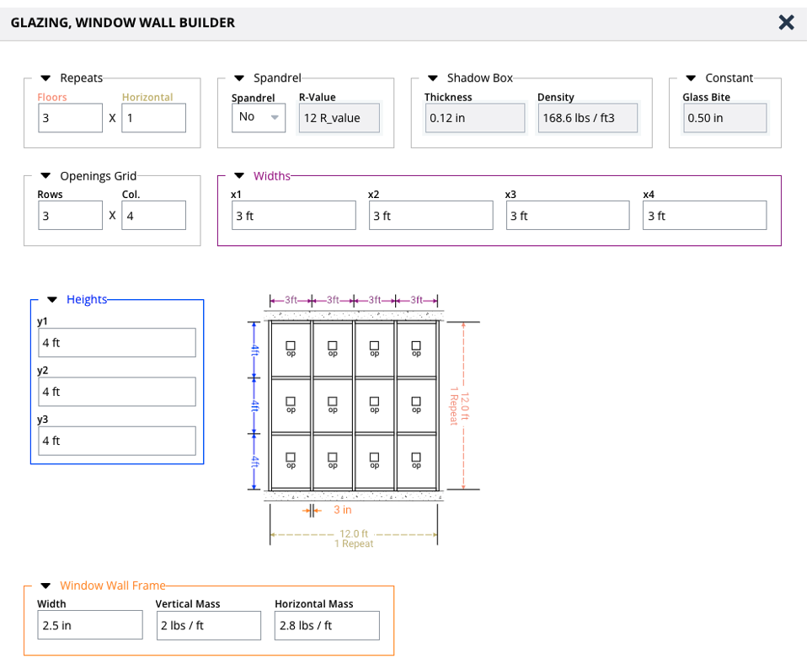812x669 pixels.
Task: Collapse the Openings Grid section
Action: [46, 176]
